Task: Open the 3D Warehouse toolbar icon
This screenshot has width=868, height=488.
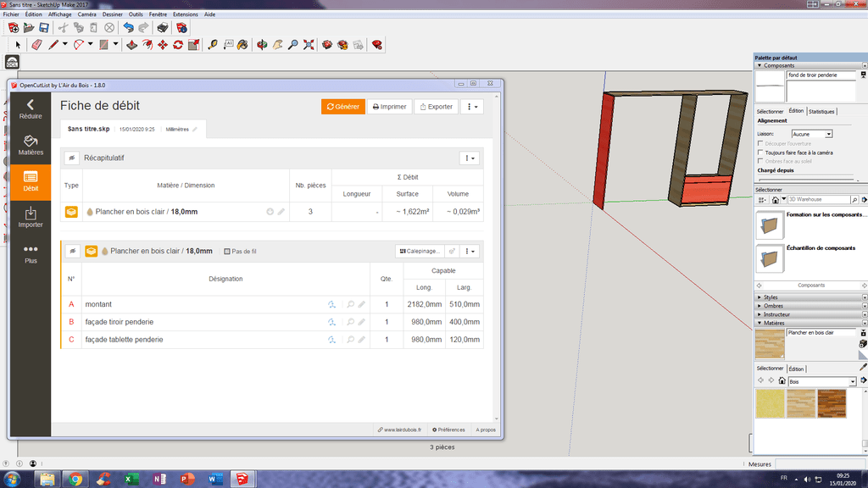Action: [327, 45]
